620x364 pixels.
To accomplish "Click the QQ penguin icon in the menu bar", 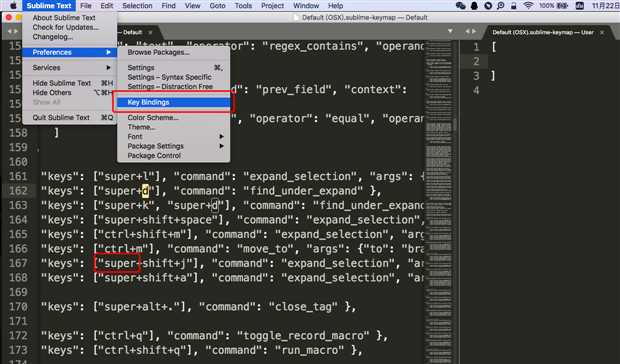I will pyautogui.click(x=474, y=6).
